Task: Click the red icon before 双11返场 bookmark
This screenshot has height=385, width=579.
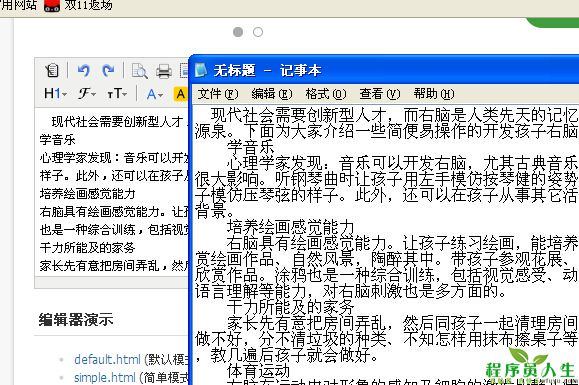Action: pyautogui.click(x=52, y=5)
